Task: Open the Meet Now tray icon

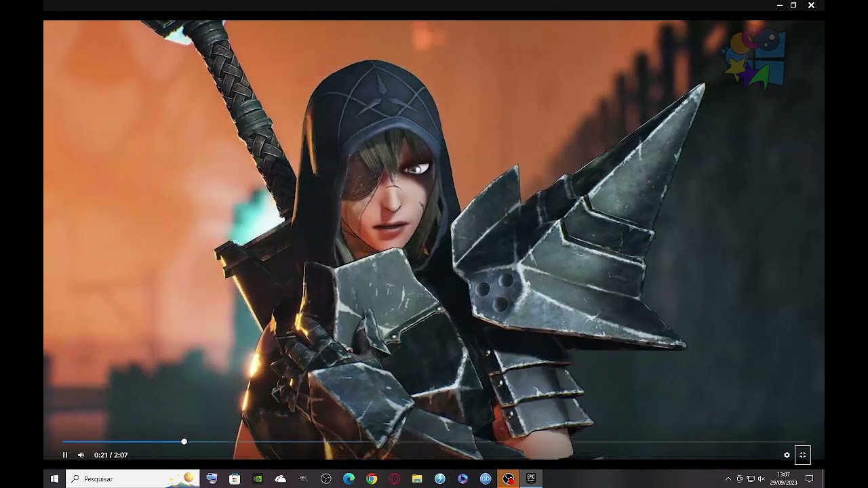Action: click(740, 479)
